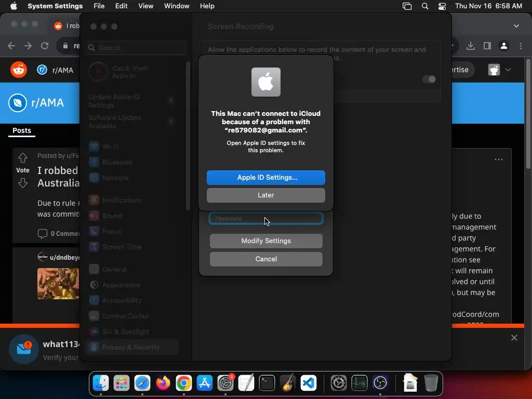Select Wi-Fi in settings sidebar
The image size is (532, 399).
[x=131, y=147]
